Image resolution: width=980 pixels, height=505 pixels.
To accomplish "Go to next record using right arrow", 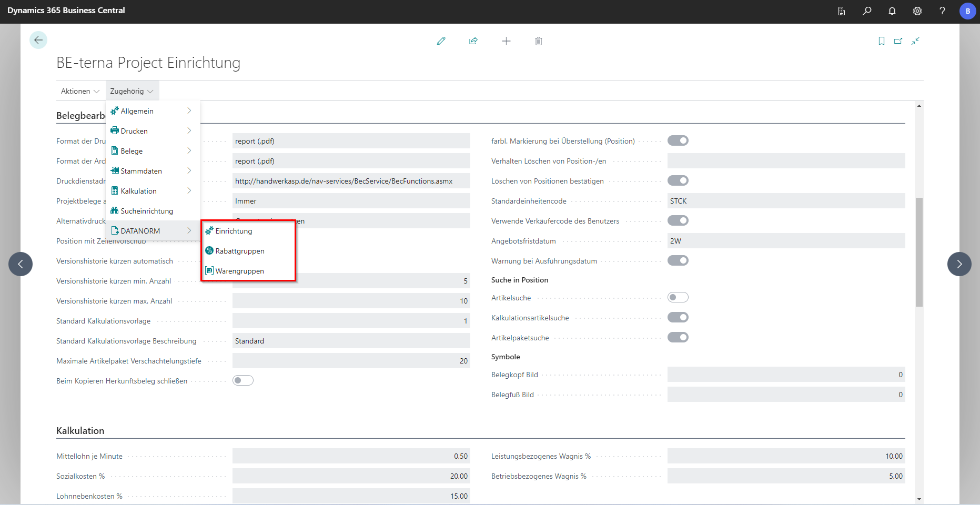I will 959,264.
